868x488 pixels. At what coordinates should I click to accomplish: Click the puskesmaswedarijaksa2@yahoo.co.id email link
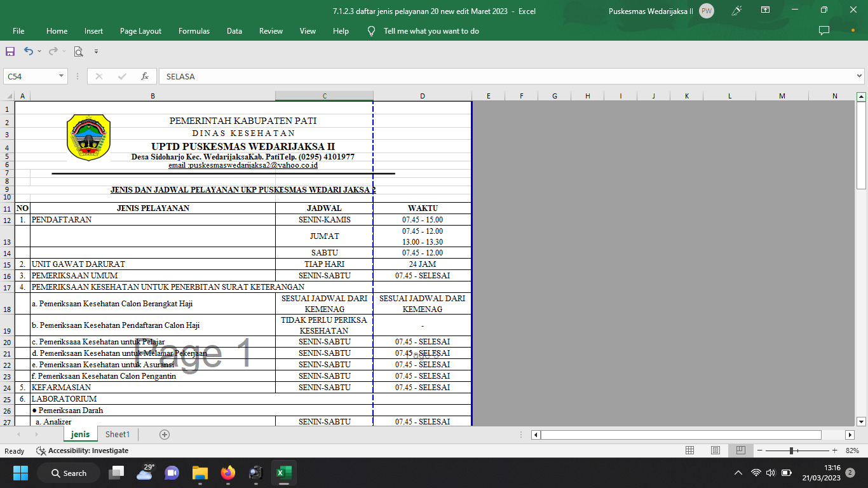click(x=243, y=165)
